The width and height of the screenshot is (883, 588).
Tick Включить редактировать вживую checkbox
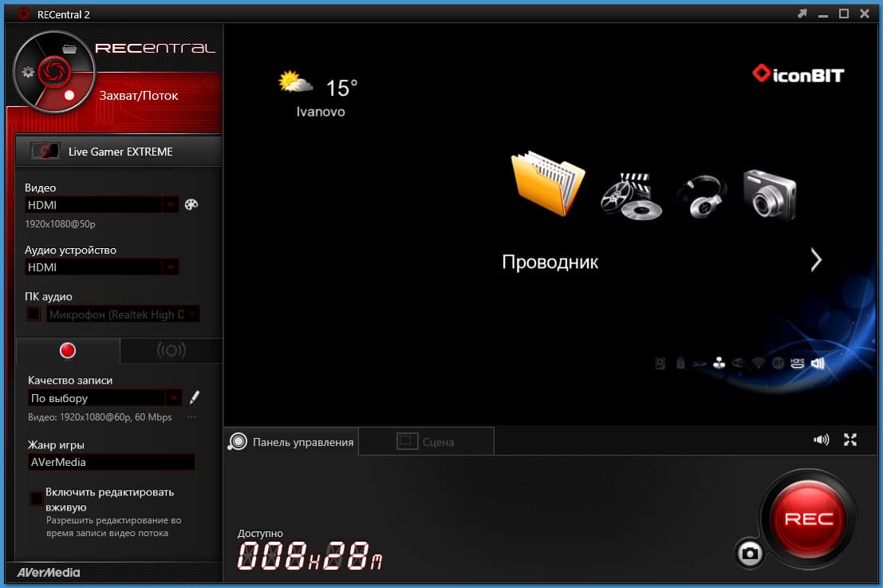(x=36, y=498)
